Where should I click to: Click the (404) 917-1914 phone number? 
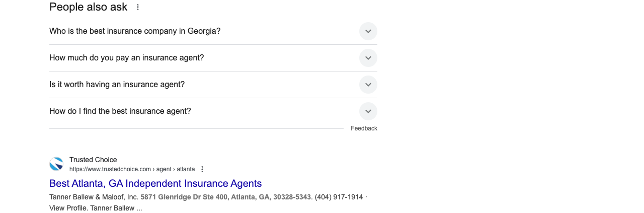(x=339, y=197)
